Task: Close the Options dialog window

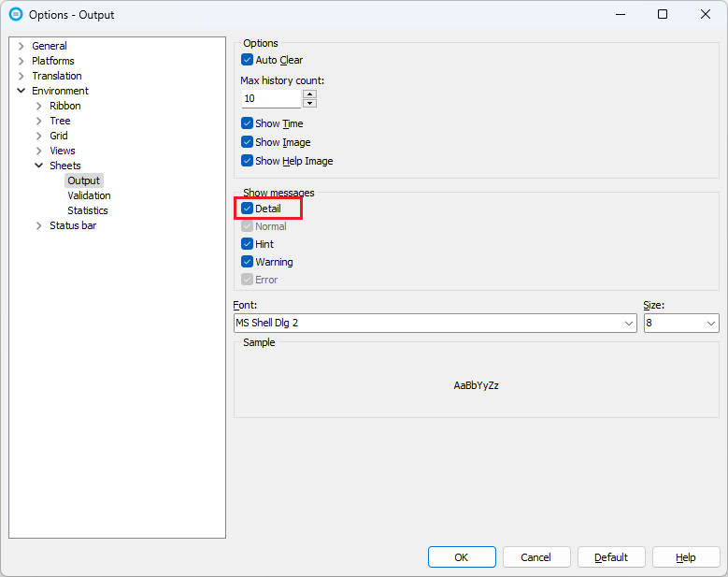Action: coord(706,14)
